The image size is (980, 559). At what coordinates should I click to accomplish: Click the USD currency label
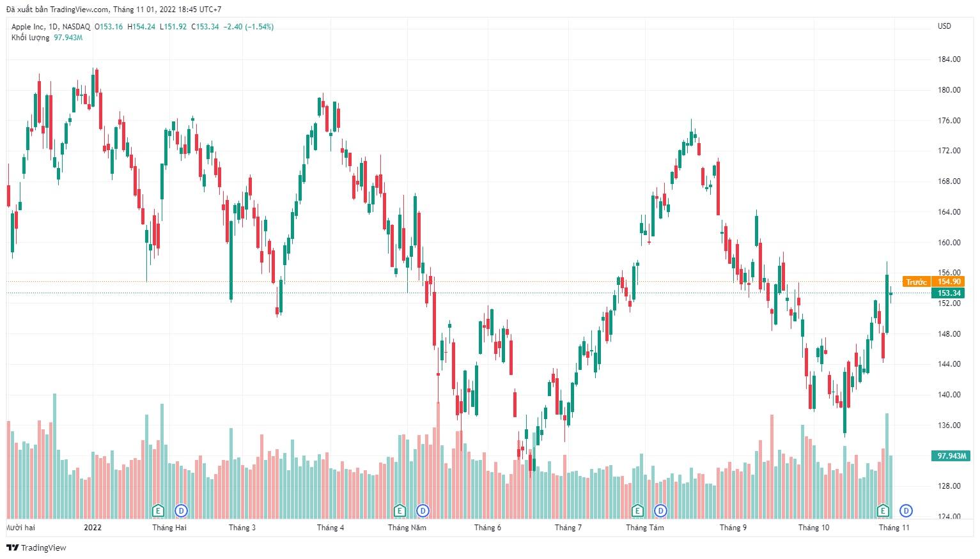coord(944,26)
